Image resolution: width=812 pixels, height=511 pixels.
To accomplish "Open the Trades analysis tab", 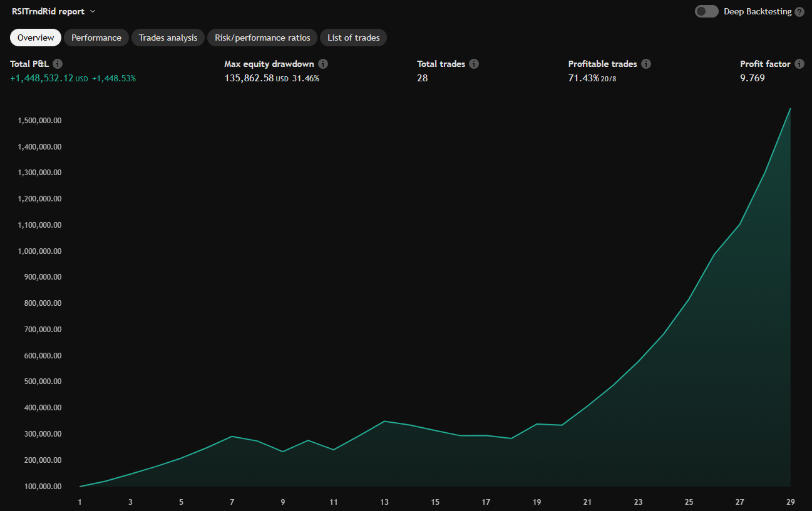I will pos(167,38).
